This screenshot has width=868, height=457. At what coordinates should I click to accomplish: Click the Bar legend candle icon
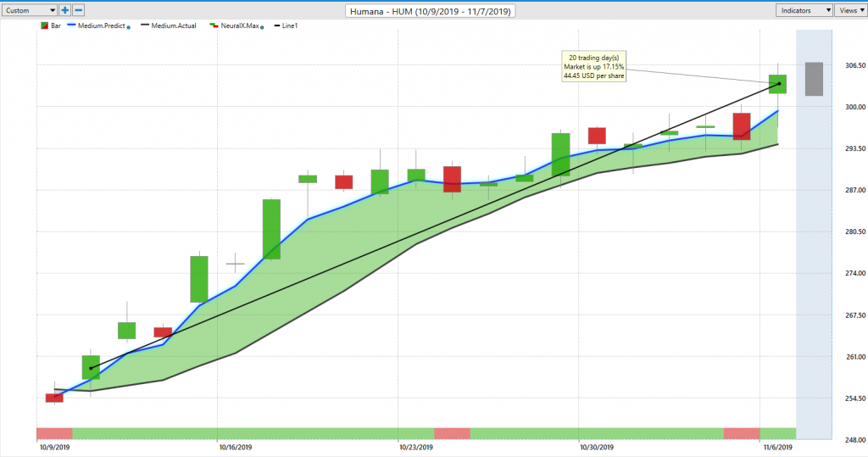44,25
